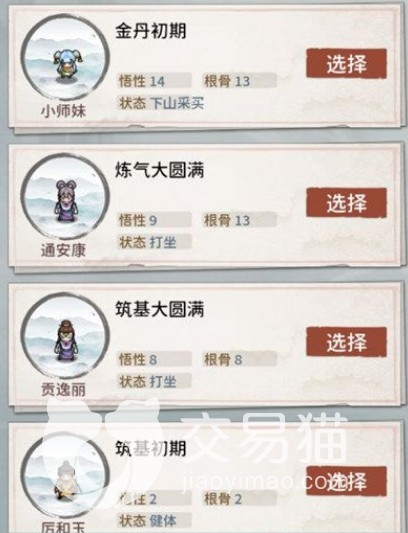408x533 pixels.
Task: Click the 通安康 name label
Action: [x=63, y=250]
